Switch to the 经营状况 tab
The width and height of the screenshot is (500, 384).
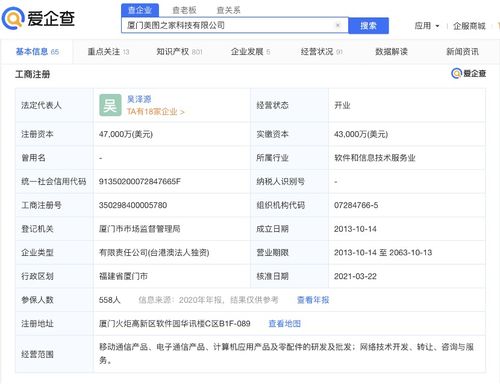tap(321, 52)
